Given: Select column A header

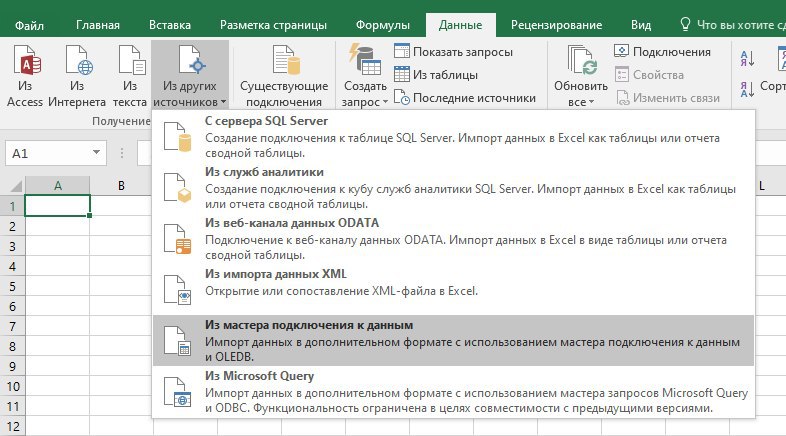Looking at the screenshot, I should point(58,185).
